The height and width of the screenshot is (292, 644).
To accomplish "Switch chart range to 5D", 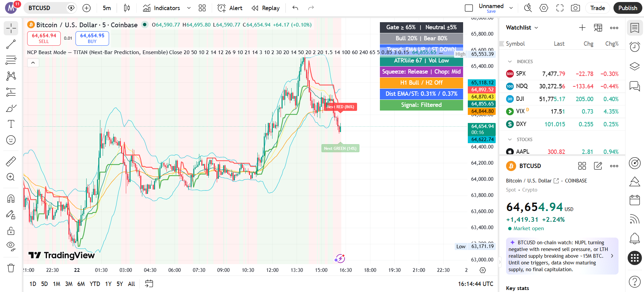I will click(45, 284).
